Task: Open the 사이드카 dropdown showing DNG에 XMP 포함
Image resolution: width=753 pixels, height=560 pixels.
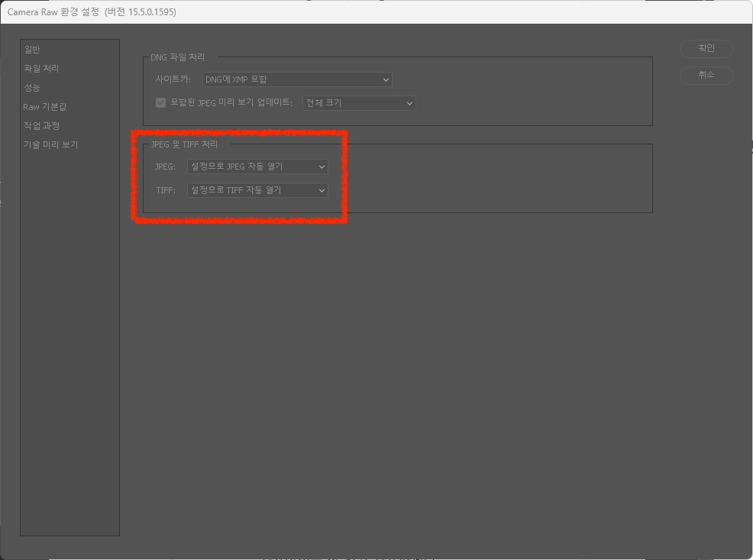Action: tap(297, 79)
